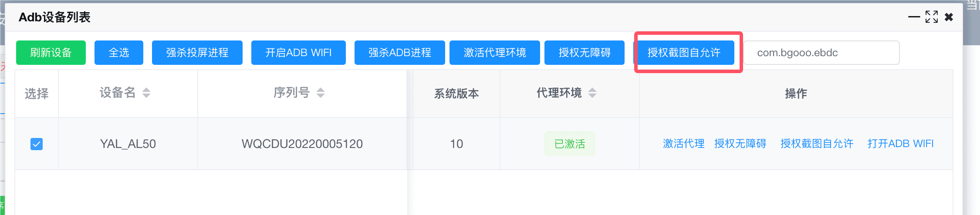This screenshot has width=980, height=215.
Task: Sort by 序列号 column arrows
Action: (x=321, y=93)
